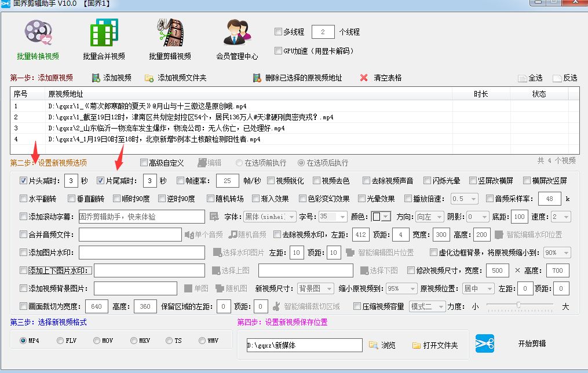Screen dimensions: 588x373
Task: Click the 浏览 browse folder icon
Action: [x=373, y=345]
